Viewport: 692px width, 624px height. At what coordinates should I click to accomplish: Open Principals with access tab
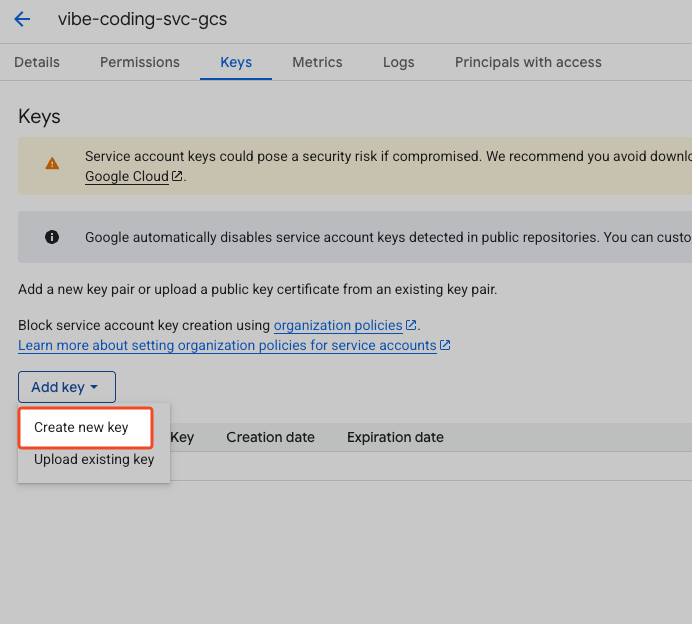tap(528, 62)
